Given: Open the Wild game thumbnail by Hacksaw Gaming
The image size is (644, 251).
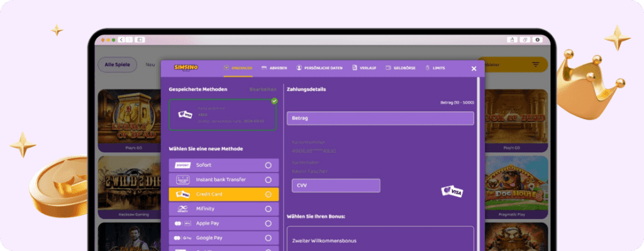Looking at the screenshot, I should [129, 187].
